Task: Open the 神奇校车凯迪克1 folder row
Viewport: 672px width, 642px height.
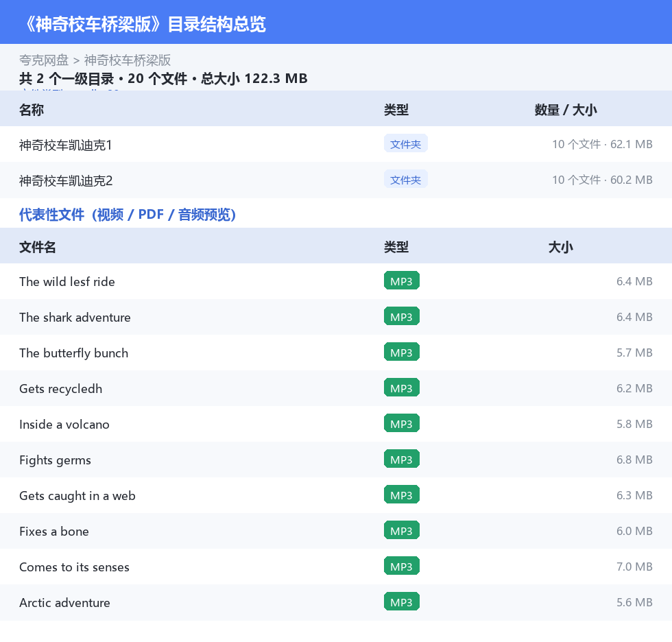Action: (336, 145)
